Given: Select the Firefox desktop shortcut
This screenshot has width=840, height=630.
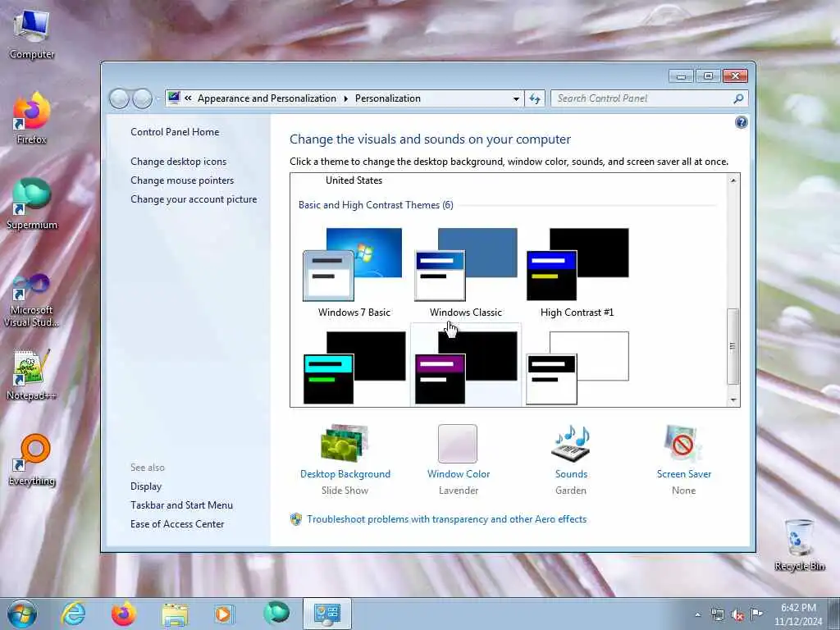Looking at the screenshot, I should click(32, 118).
